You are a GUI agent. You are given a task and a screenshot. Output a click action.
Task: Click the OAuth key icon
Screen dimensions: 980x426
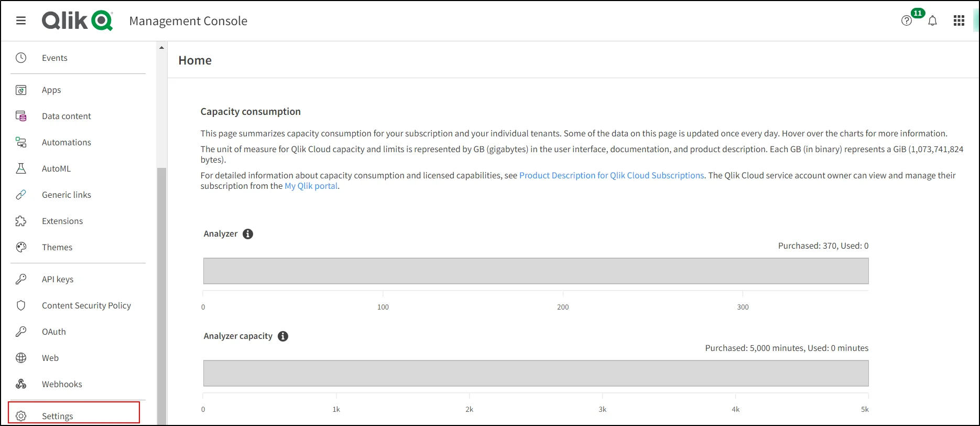coord(21,332)
